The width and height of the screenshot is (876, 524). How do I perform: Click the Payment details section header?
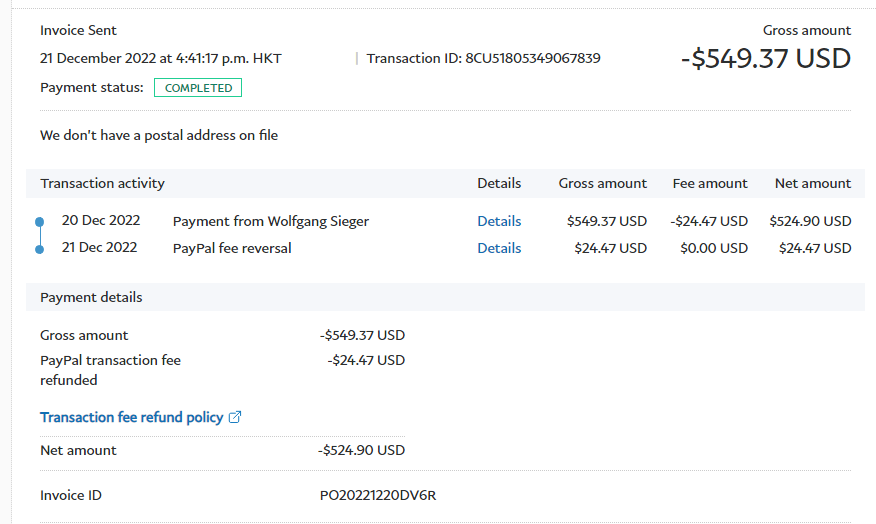tap(91, 297)
